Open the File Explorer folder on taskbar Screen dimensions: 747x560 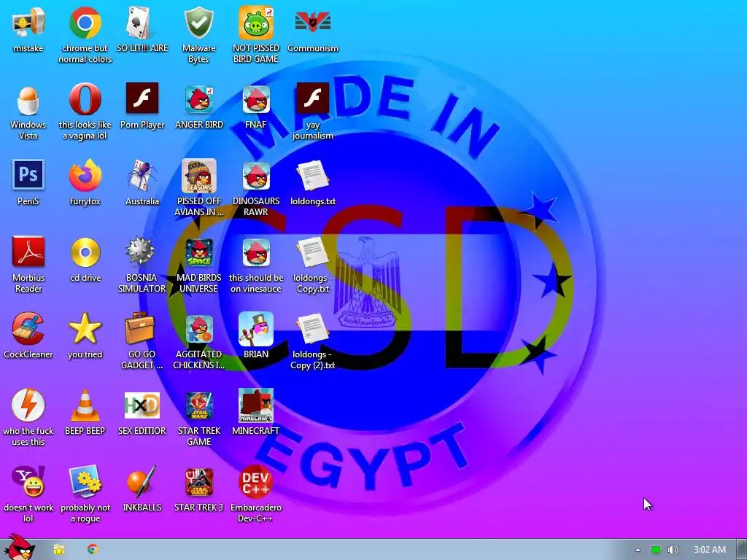58,550
